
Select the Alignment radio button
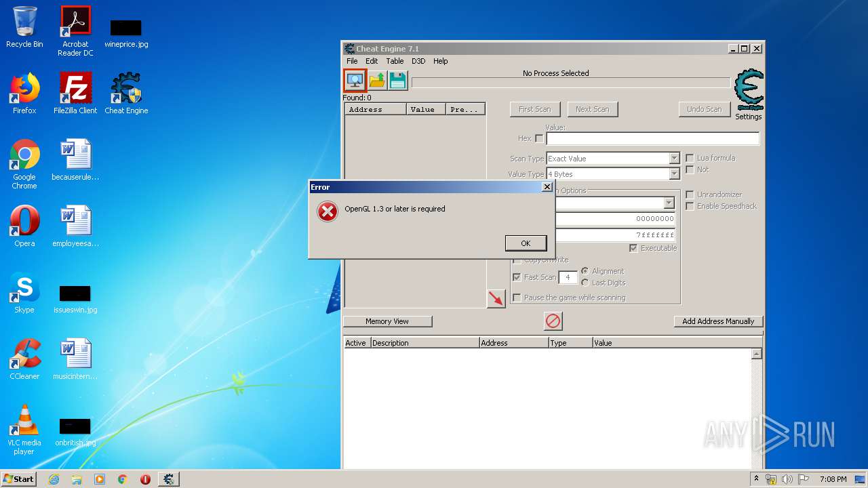(x=585, y=271)
